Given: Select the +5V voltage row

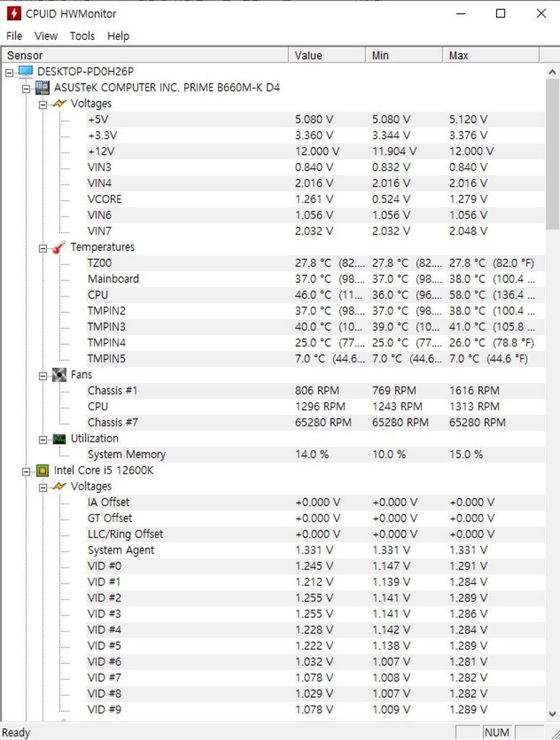Looking at the screenshot, I should click(315, 119).
